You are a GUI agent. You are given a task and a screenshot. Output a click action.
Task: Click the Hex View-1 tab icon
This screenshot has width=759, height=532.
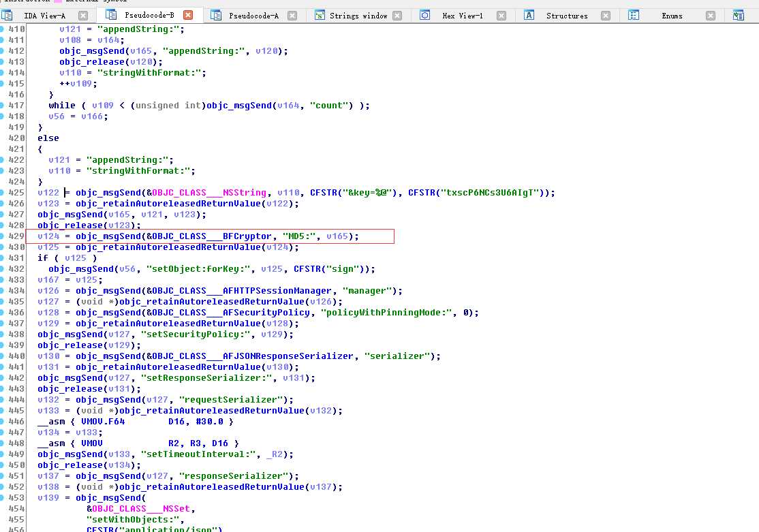(x=424, y=15)
